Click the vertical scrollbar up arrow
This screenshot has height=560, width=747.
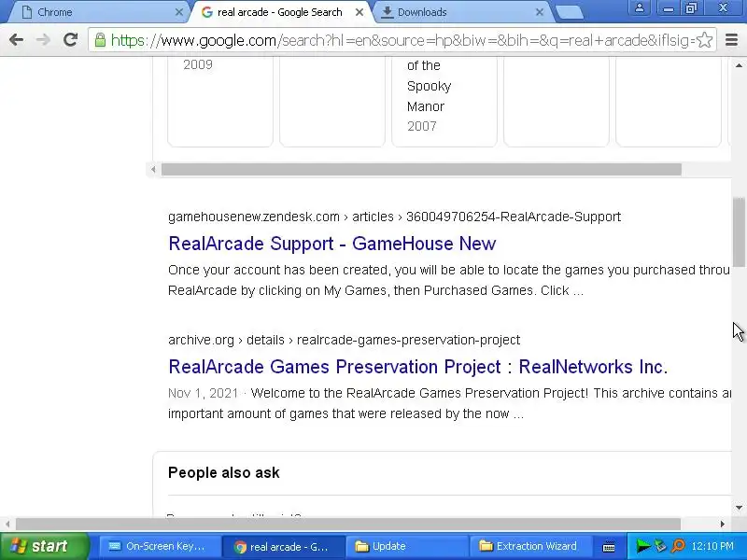(739, 64)
